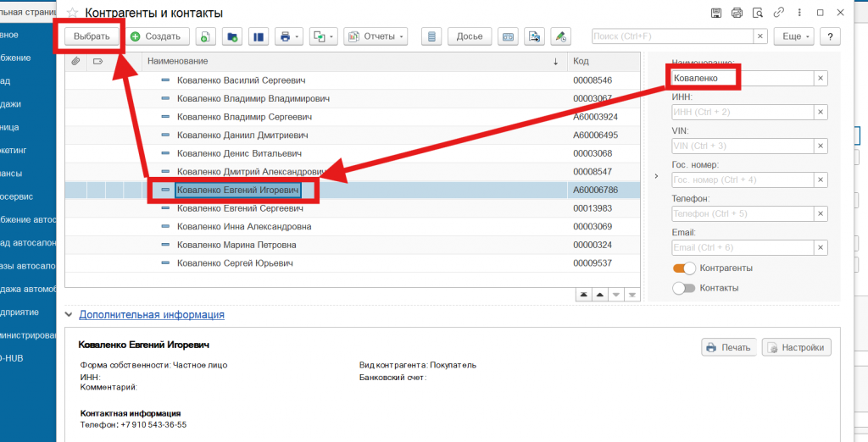
Task: Click the Код column header
Action: (581, 61)
